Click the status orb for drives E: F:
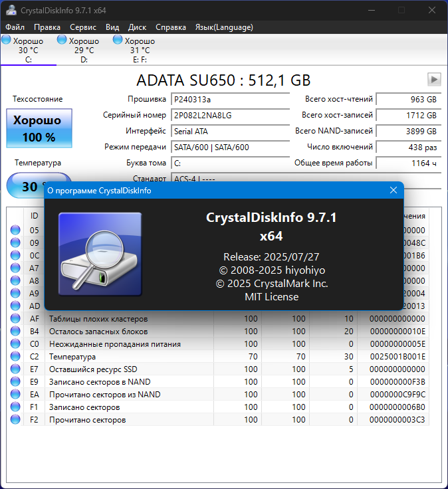This screenshot has height=489, width=448. [118, 40]
